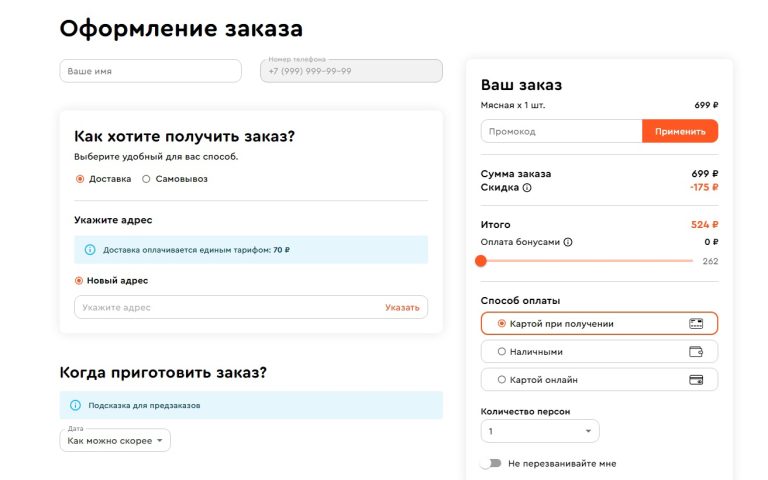Click info icon beside Оплата бонусами
Screen dimensions: 768x480
pyautogui.click(x=568, y=242)
